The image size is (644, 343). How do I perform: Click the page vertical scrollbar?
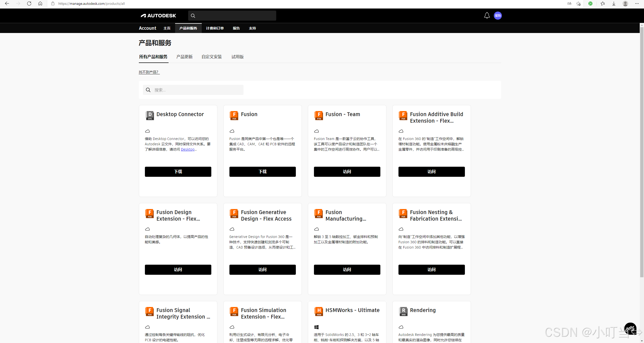coord(642,151)
